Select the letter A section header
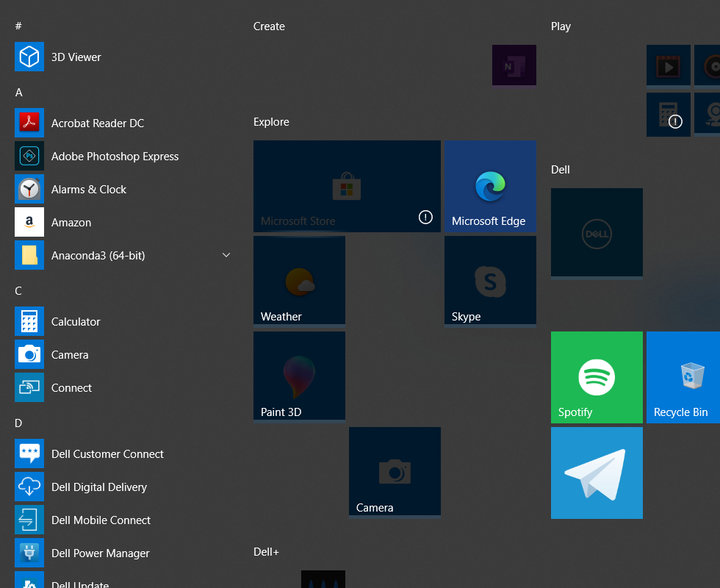The height and width of the screenshot is (588, 720). 19,93
